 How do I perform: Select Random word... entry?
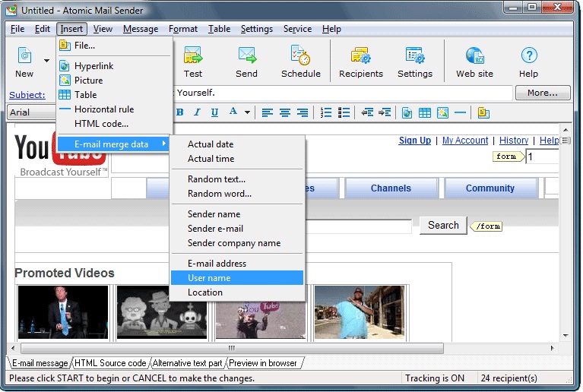(x=237, y=194)
